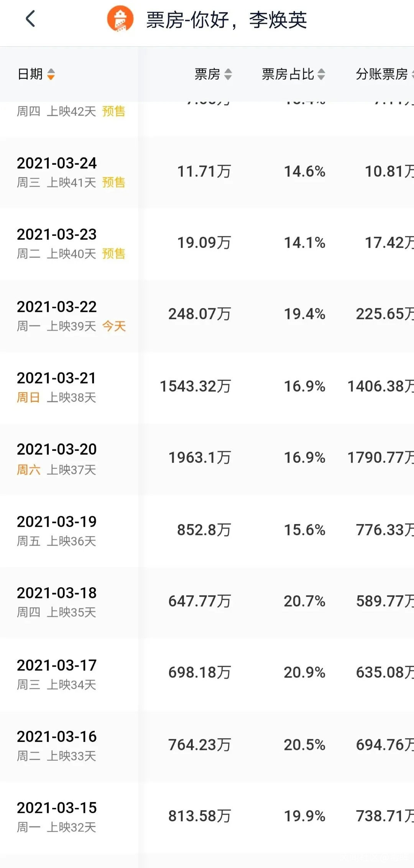Screen dimensions: 414x868
Task: Sort by the 票房 column arrows
Action: [x=228, y=74]
